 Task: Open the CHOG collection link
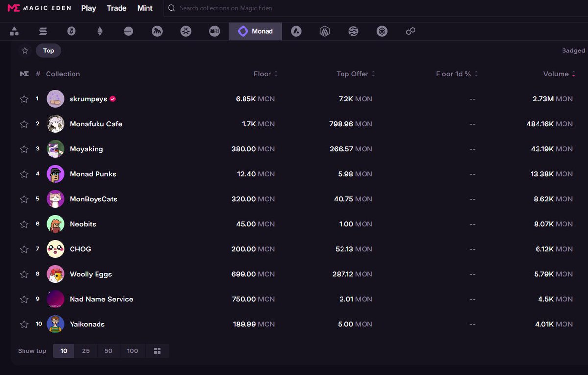coord(80,249)
